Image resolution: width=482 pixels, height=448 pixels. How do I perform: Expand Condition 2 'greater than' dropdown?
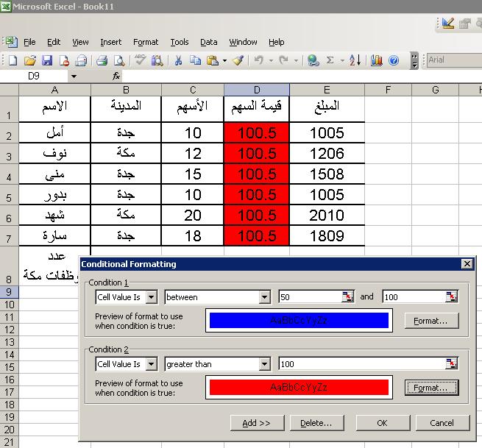pos(264,364)
